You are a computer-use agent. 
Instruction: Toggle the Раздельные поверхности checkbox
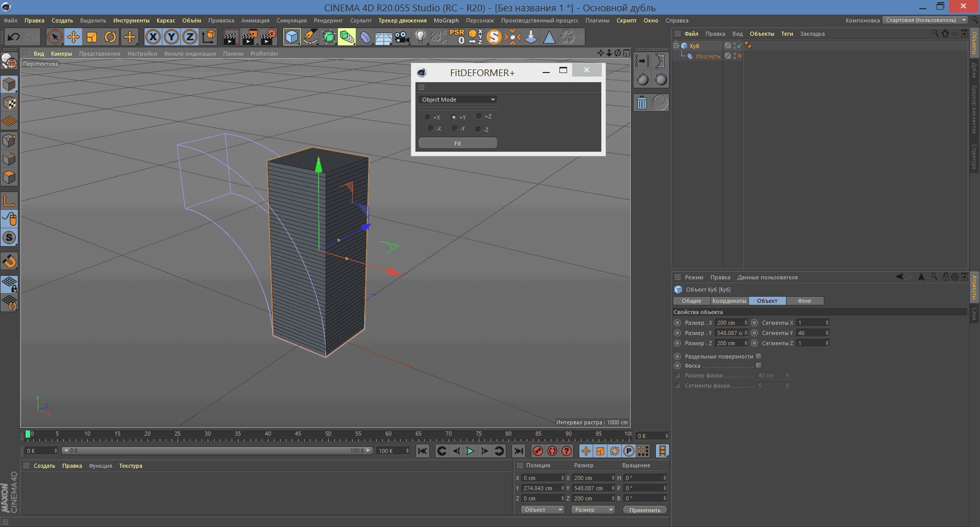[758, 356]
